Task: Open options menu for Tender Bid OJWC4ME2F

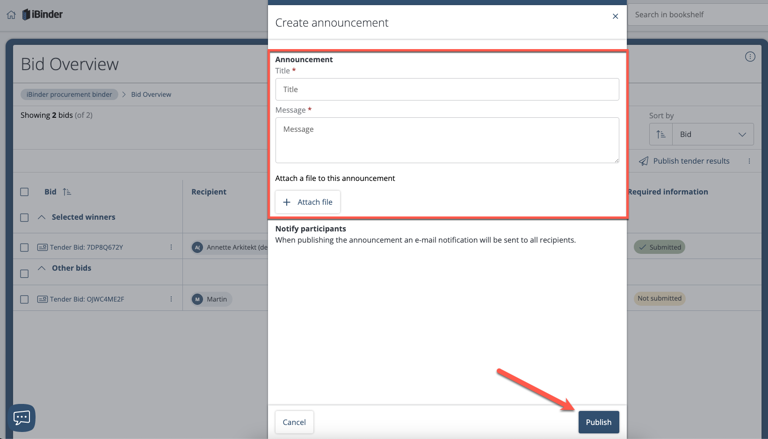Action: [171, 299]
